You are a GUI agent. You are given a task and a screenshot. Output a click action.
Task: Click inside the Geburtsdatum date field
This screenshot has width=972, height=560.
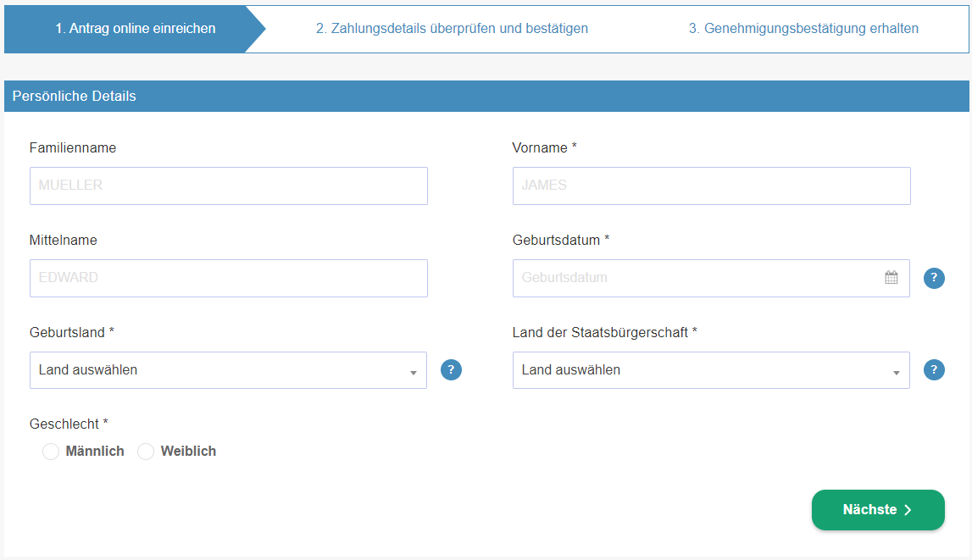click(695, 278)
